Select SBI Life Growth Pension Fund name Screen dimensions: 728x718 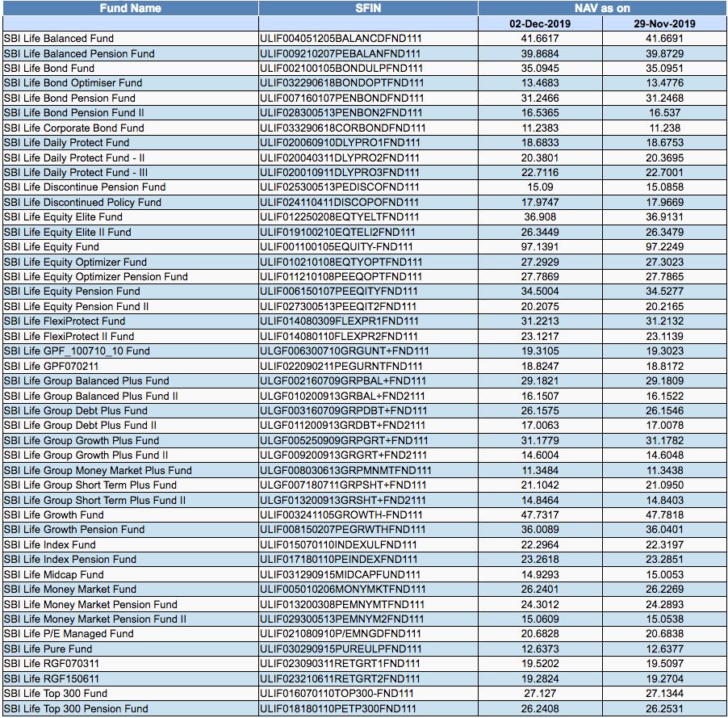pyautogui.click(x=74, y=530)
